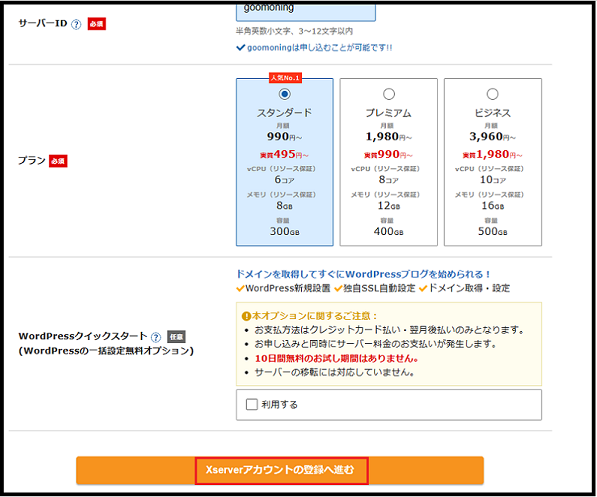Click the goomoningは申し込むことが可能です message
This screenshot has width=597, height=497.
pos(314,48)
